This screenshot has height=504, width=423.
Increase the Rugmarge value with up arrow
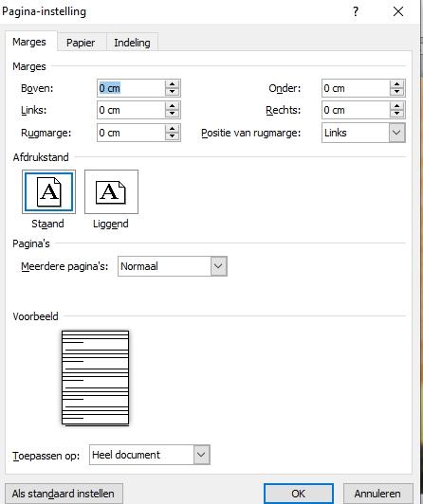[172, 129]
